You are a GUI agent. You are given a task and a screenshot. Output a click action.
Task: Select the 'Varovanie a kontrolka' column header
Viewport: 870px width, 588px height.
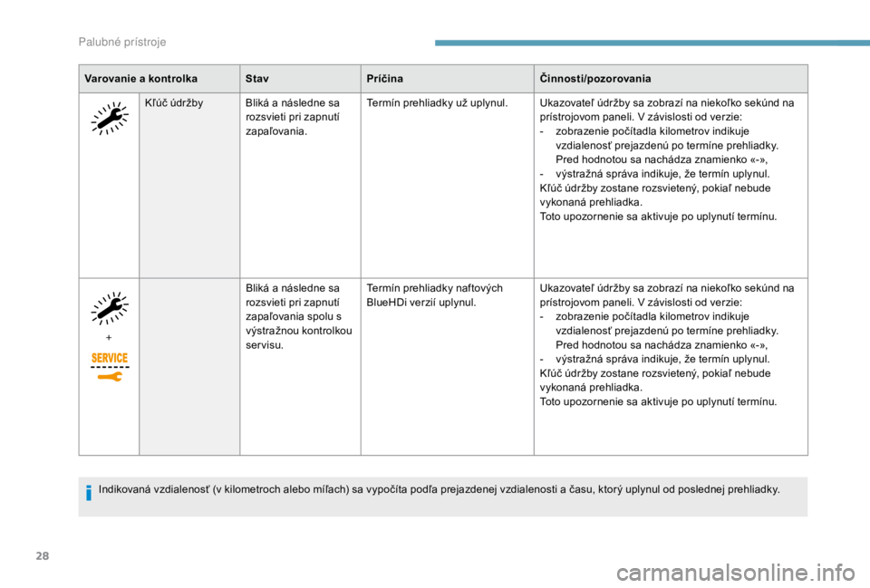pyautogui.click(x=141, y=79)
